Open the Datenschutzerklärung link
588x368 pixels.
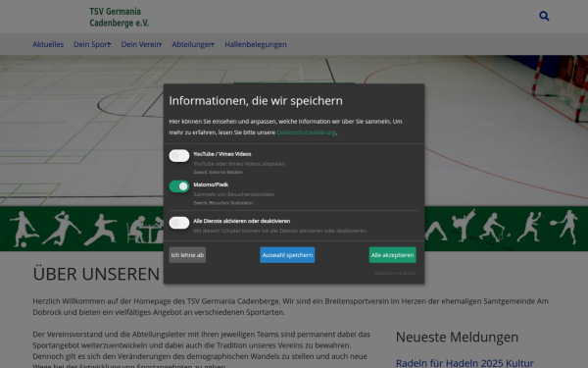pyautogui.click(x=306, y=132)
